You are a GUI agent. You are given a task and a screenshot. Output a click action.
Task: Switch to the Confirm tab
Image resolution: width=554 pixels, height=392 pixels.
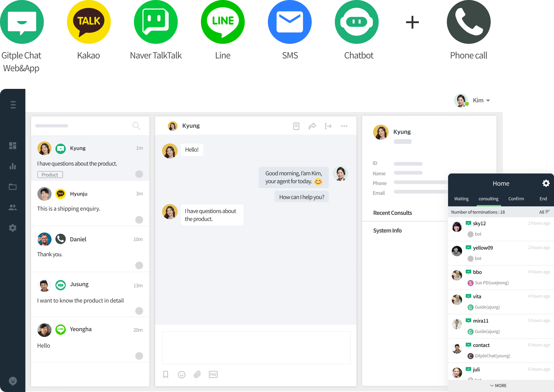coord(516,199)
